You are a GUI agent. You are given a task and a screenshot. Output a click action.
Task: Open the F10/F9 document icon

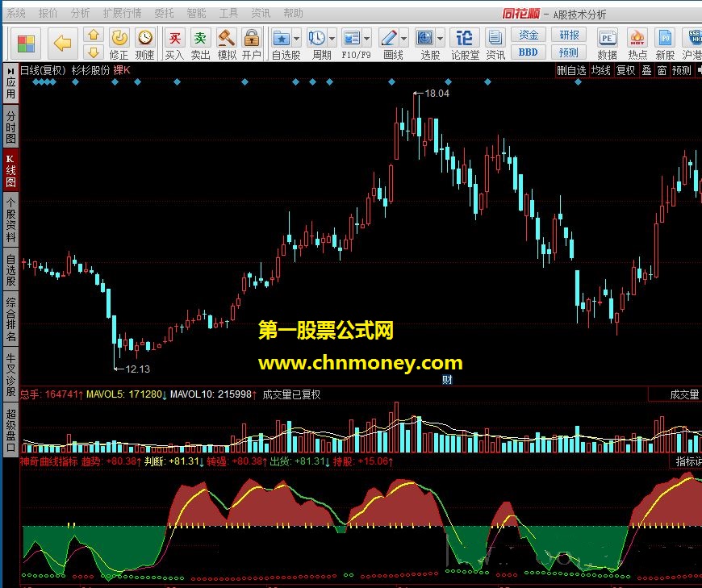click(352, 38)
